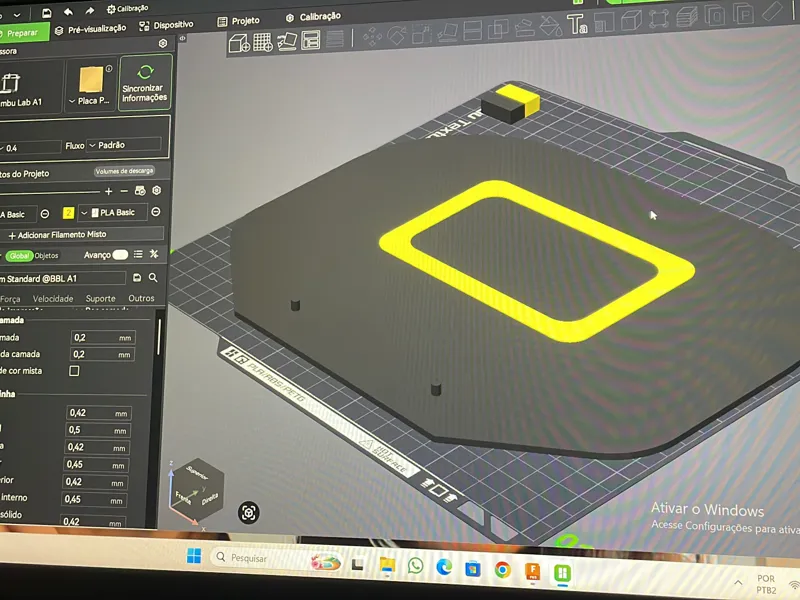Remove filament 2 with its circle-minus button

(156, 211)
